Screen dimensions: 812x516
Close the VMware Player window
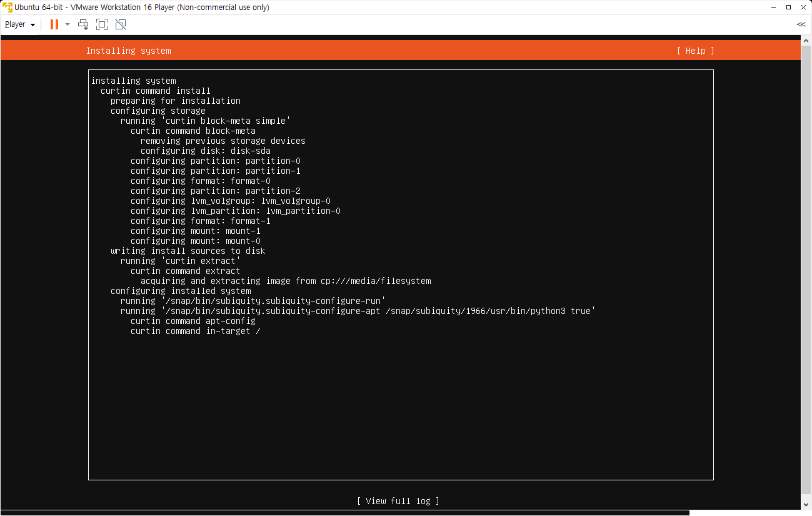803,7
